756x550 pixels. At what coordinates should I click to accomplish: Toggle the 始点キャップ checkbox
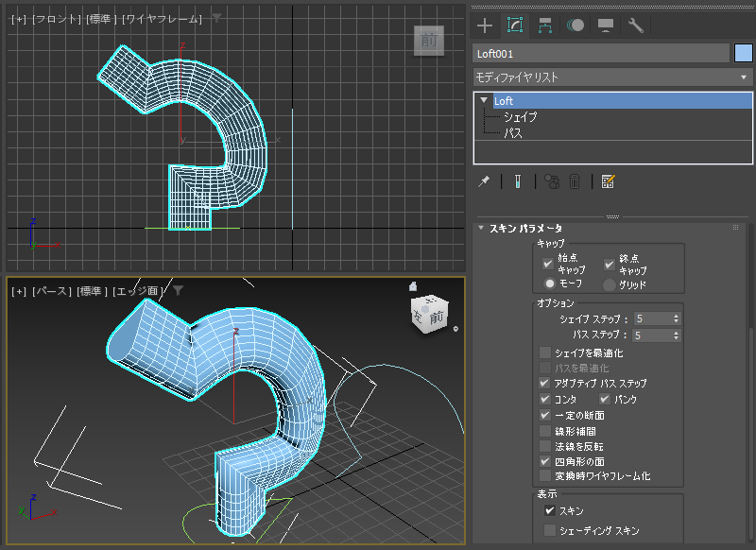point(548,264)
